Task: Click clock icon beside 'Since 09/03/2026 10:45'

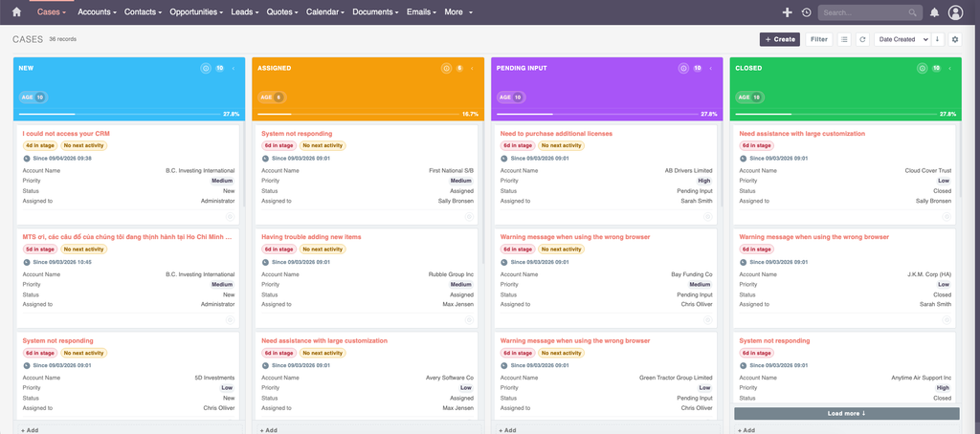Action: tap(26, 262)
